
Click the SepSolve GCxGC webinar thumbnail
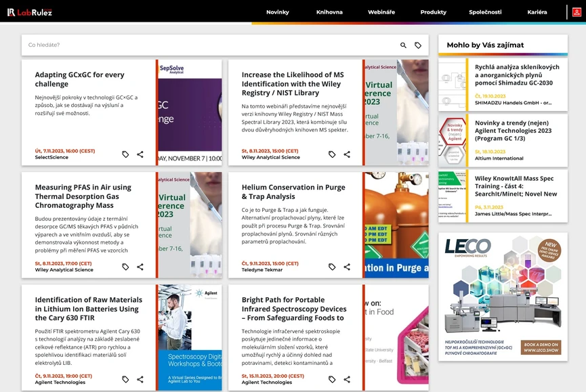tap(190, 112)
